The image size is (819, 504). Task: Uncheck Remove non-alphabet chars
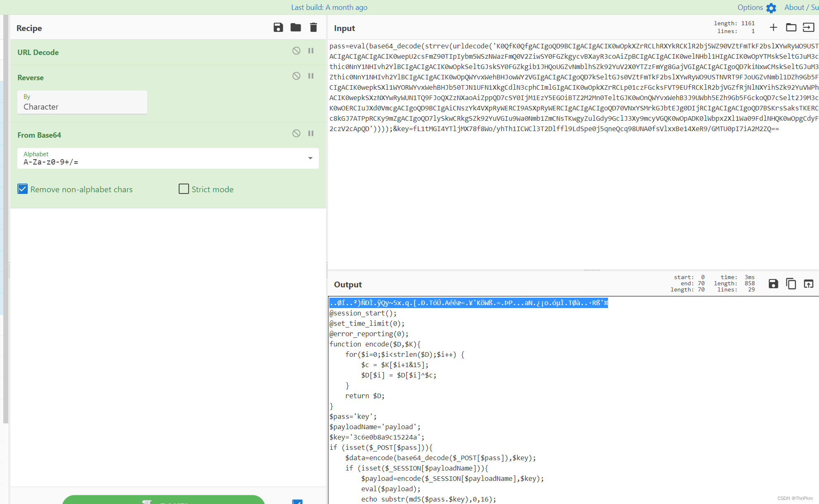[23, 189]
